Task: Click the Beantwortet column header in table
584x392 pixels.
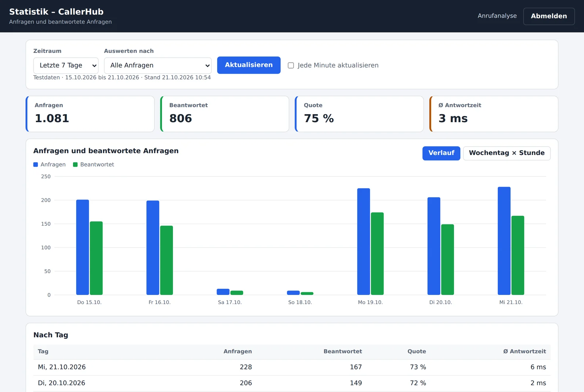Action: 343,351
